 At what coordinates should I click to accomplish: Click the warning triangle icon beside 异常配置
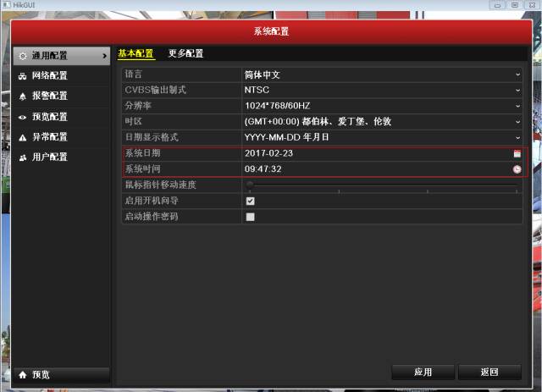click(22, 137)
